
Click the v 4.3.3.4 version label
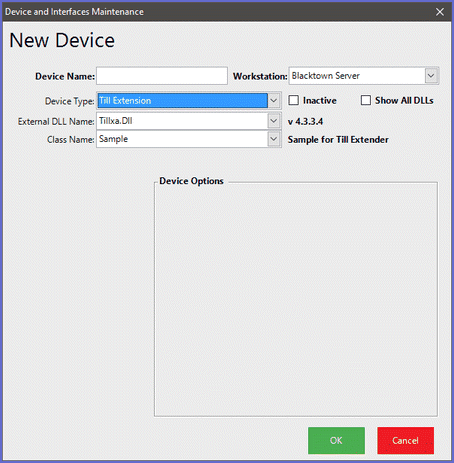305,122
